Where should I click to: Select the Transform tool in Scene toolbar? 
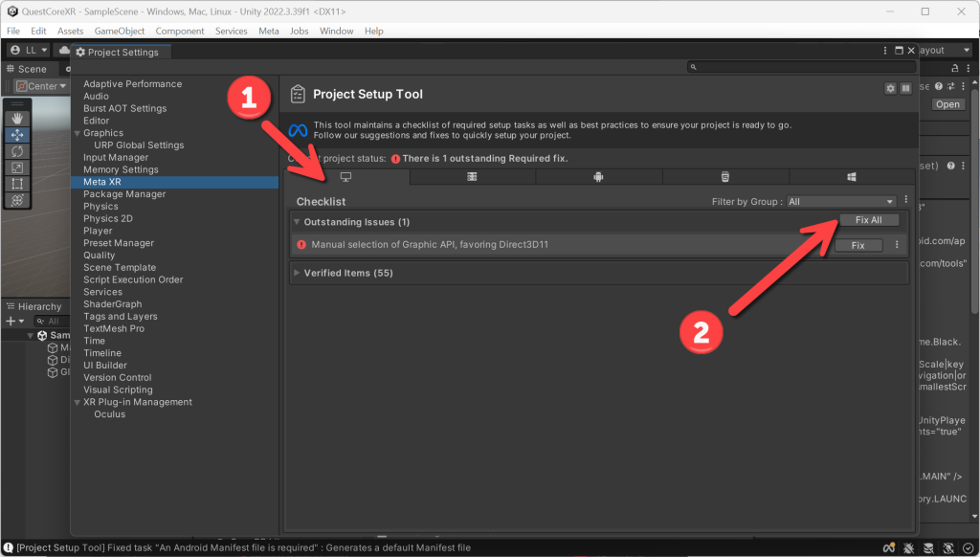(x=17, y=199)
